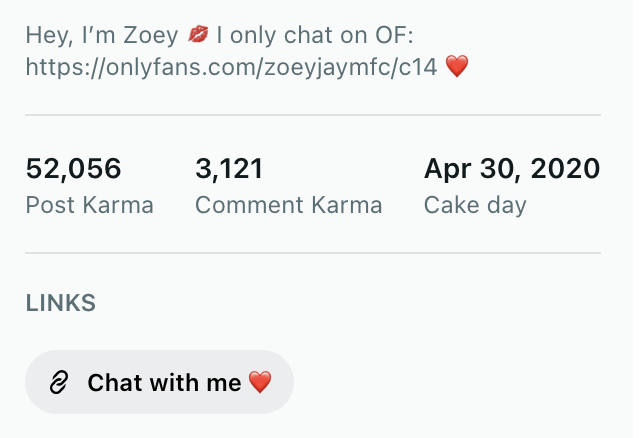Click the divider line above LINKS
The image size is (642, 438).
pos(313,253)
